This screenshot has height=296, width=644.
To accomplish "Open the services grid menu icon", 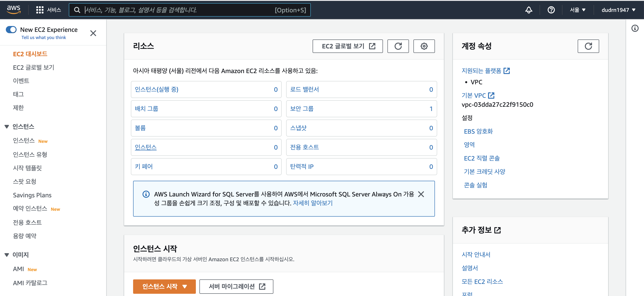I will coord(39,10).
